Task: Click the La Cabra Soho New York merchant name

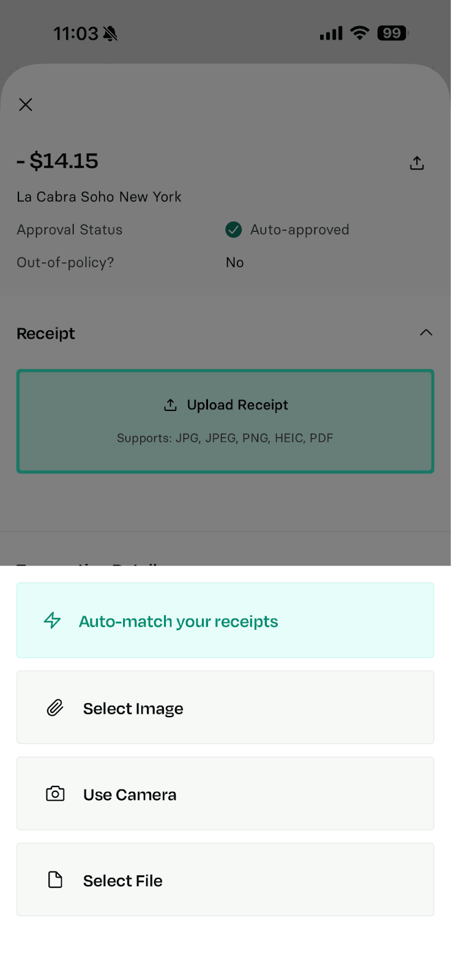Action: [99, 197]
